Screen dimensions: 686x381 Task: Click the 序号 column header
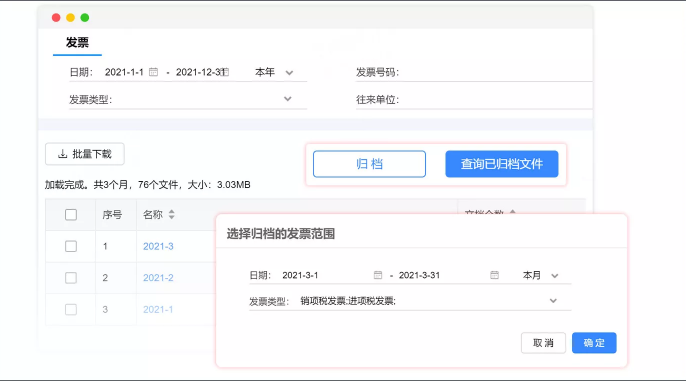click(x=112, y=215)
